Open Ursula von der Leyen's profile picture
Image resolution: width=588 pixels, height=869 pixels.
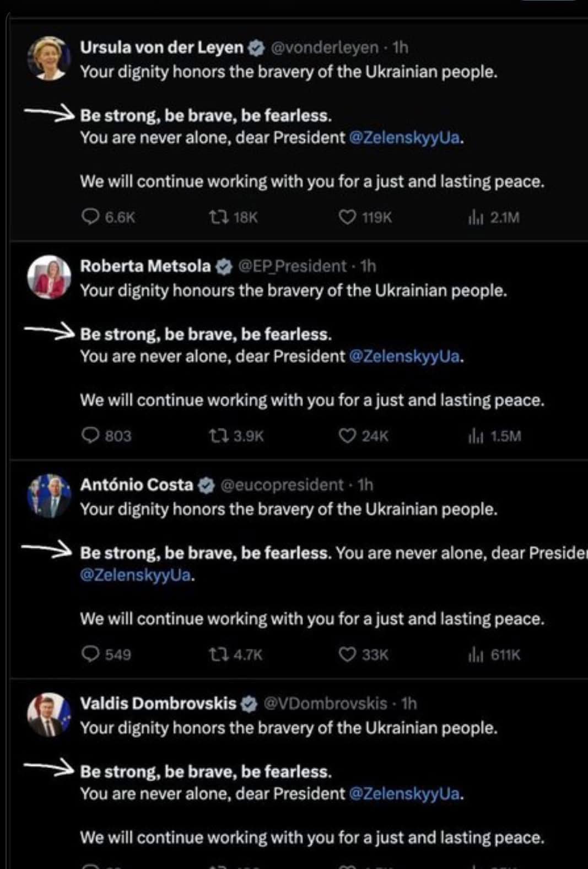tap(49, 58)
